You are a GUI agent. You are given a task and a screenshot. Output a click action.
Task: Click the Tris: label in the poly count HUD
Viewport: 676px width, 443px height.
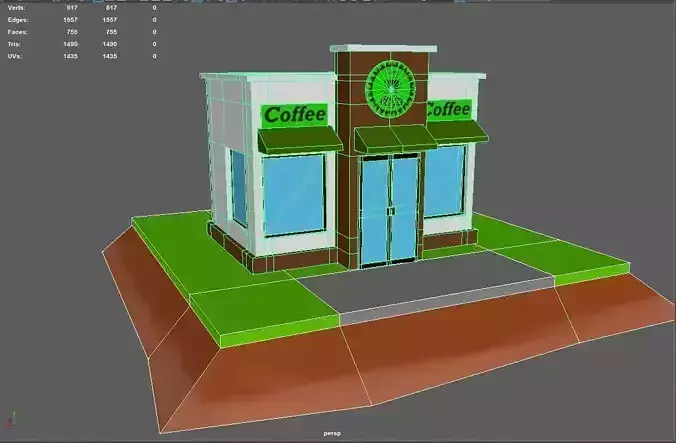(14, 44)
